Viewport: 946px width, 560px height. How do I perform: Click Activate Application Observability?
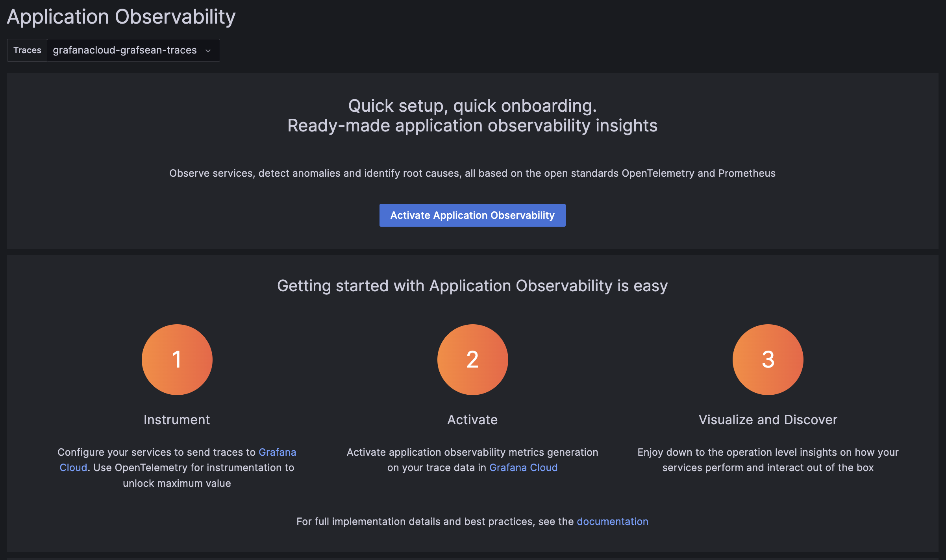[x=472, y=215]
